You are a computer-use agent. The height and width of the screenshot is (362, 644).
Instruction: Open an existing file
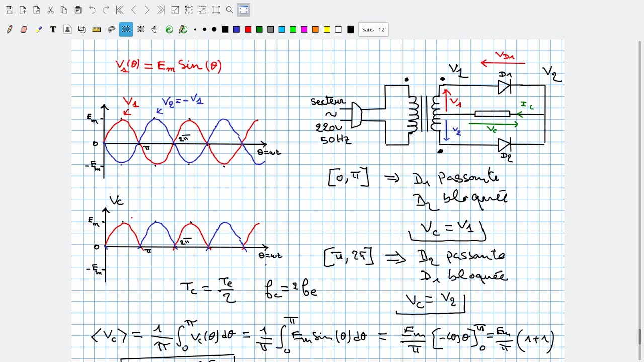pos(37,10)
